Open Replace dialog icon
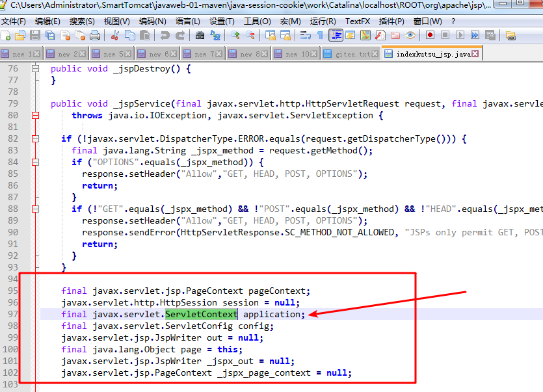Screen dimensions: 543x392 click(215, 35)
